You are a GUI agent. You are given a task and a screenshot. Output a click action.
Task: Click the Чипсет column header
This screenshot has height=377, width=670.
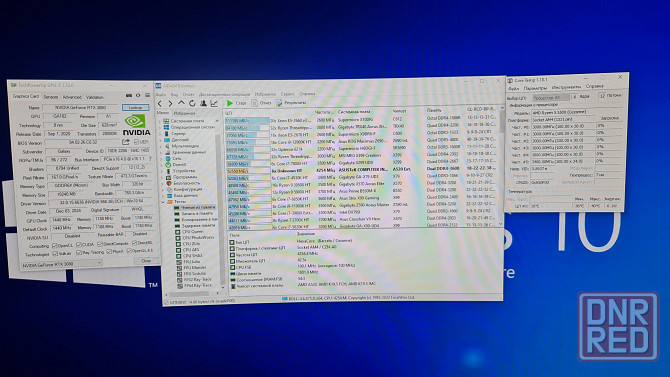click(399, 111)
